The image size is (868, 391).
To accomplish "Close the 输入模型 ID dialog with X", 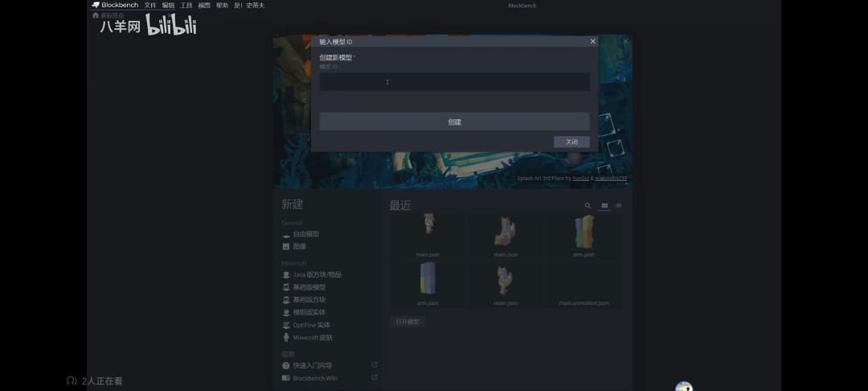I will point(593,42).
